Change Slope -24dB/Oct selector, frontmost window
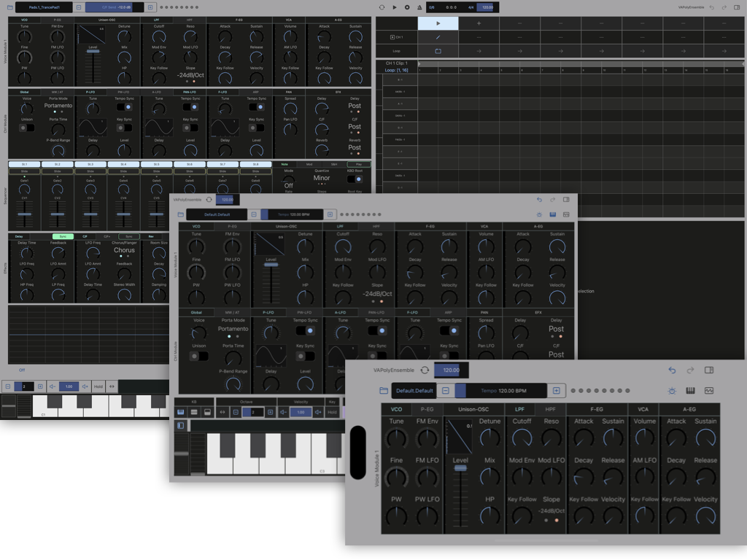The image size is (747, 560). pyautogui.click(x=551, y=510)
